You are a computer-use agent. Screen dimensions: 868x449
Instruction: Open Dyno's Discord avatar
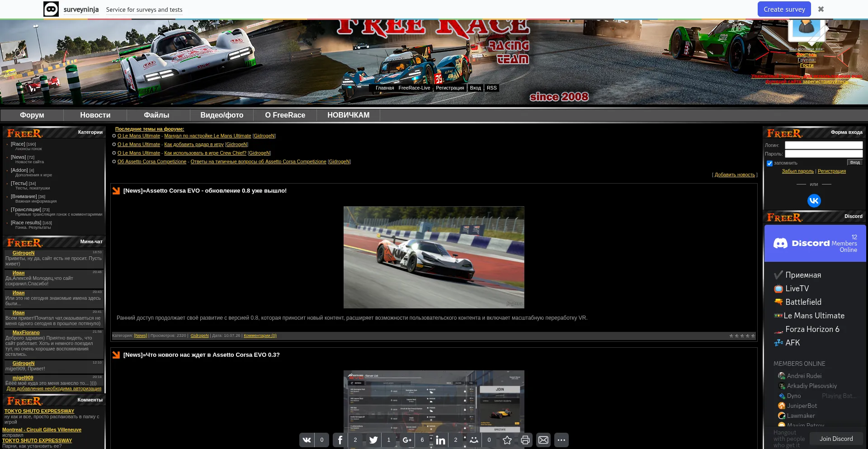(782, 396)
